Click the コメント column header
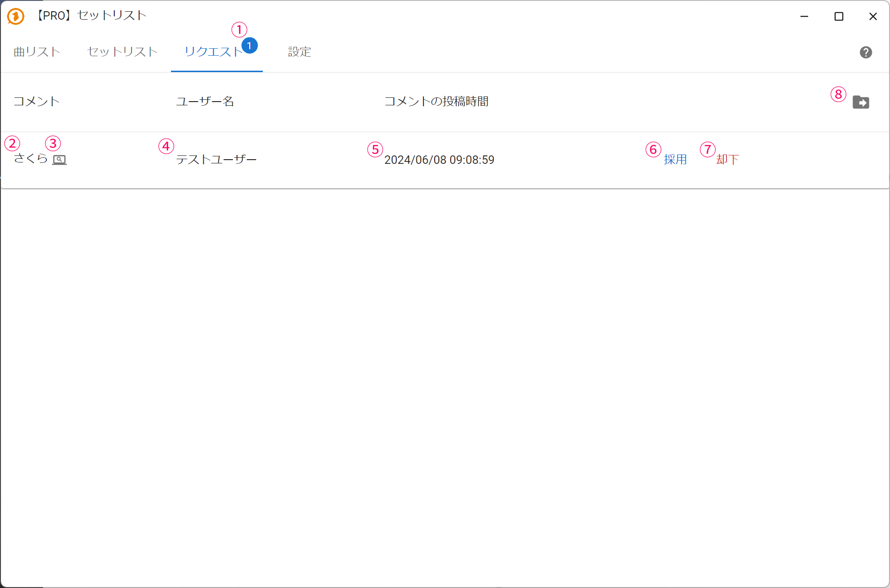The height and width of the screenshot is (588, 890). point(37,102)
